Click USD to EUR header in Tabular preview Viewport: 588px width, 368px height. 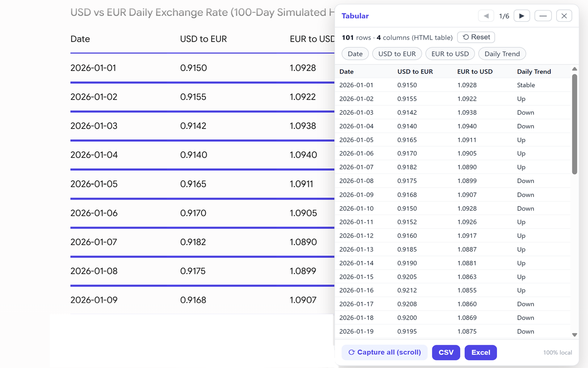click(415, 72)
